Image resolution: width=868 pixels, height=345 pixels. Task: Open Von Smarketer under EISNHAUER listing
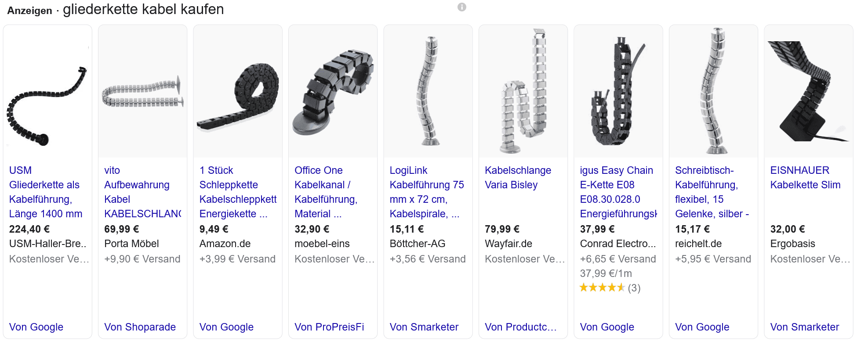tap(804, 327)
